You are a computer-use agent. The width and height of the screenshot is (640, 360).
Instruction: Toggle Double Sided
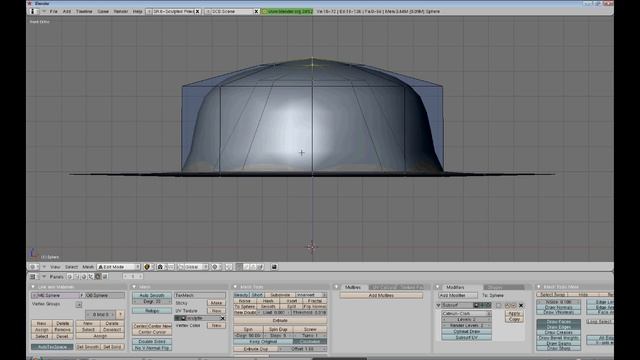click(x=152, y=341)
